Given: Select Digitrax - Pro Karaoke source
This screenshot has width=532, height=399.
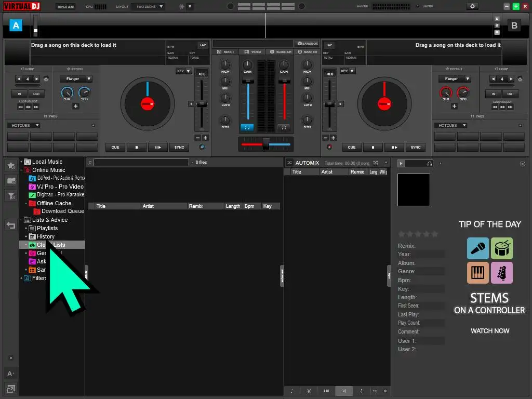Looking at the screenshot, I should pos(60,194).
